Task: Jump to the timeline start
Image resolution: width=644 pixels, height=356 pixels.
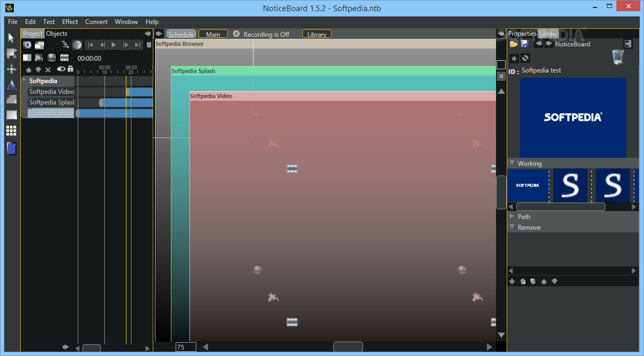Action: click(90, 45)
